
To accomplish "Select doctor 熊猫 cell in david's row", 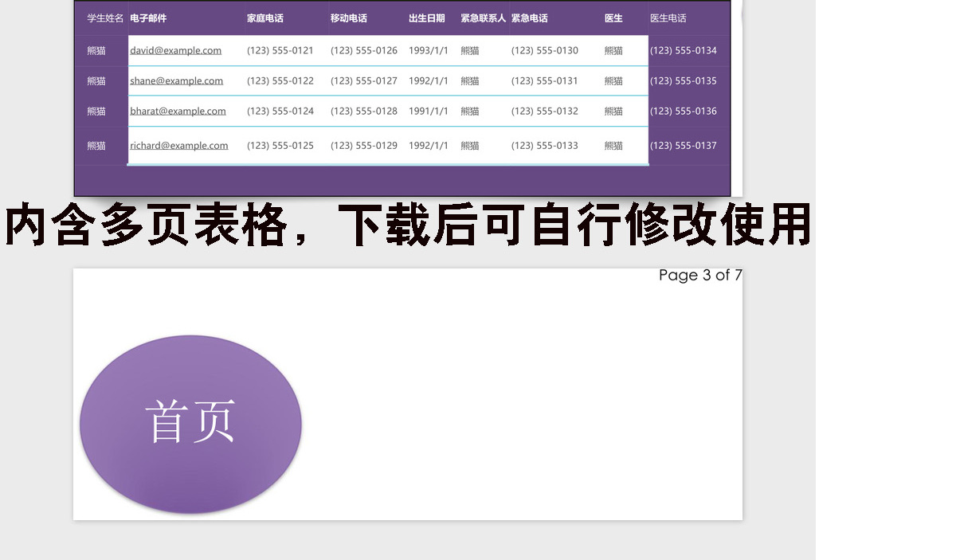I will (x=613, y=50).
